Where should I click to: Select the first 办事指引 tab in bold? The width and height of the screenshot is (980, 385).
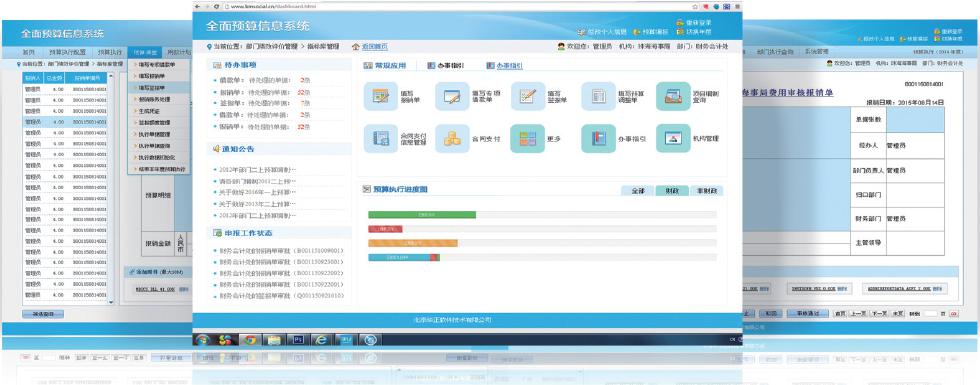pyautogui.click(x=446, y=65)
